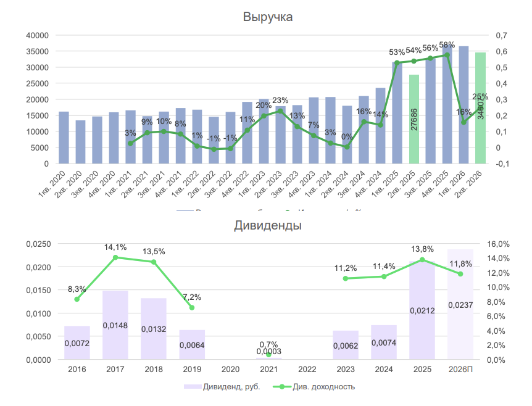Click the 0,0150 left axis value

click(x=38, y=291)
